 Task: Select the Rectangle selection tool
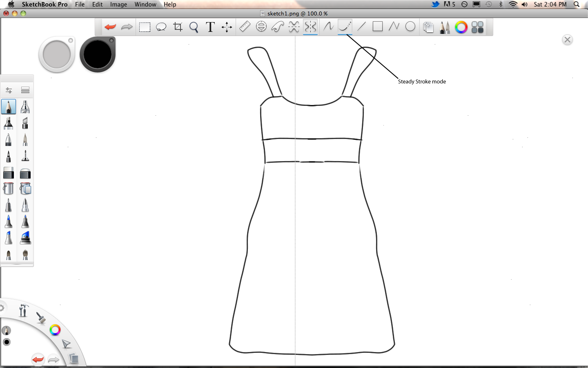pos(145,27)
